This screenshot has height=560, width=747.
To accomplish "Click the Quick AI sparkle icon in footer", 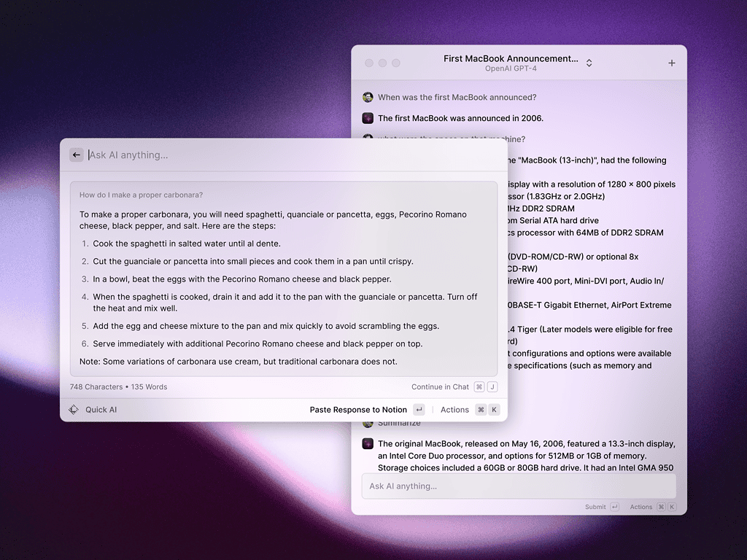I will click(x=74, y=410).
